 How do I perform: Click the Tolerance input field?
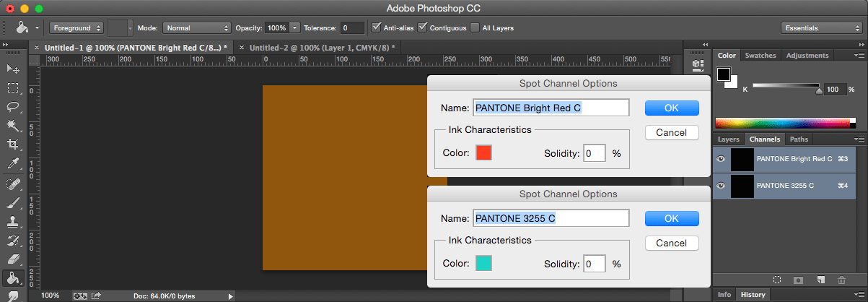(353, 28)
